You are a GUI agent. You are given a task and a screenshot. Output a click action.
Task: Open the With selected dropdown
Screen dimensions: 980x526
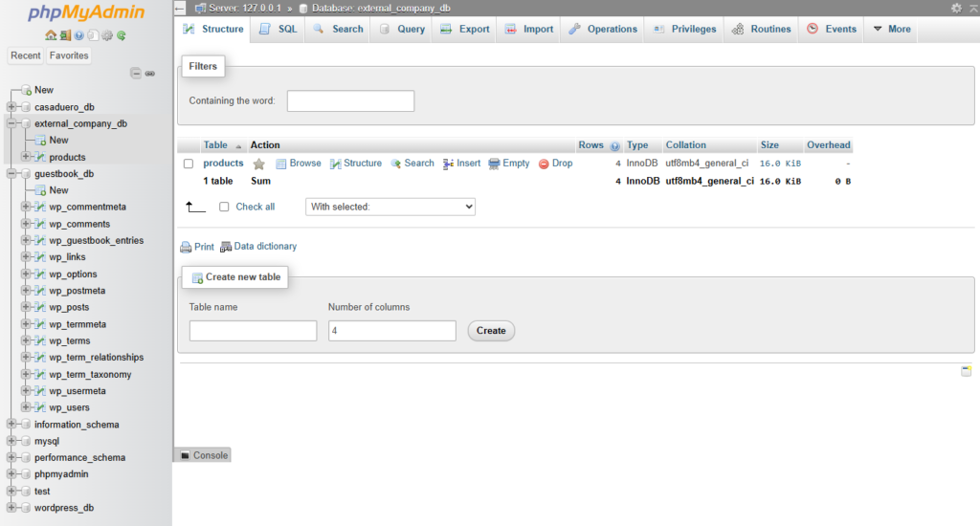390,207
